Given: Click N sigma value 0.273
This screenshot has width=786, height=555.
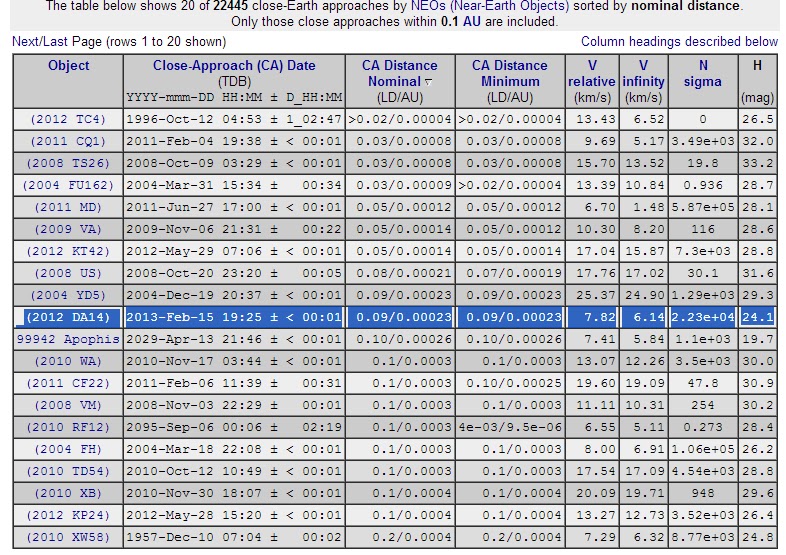Looking at the screenshot, I should tap(703, 427).
